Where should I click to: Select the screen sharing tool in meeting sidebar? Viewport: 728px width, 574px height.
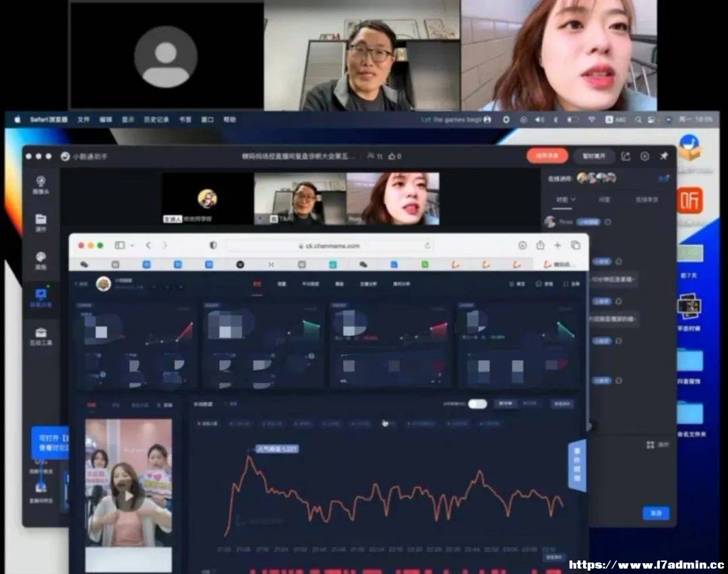coord(41,298)
